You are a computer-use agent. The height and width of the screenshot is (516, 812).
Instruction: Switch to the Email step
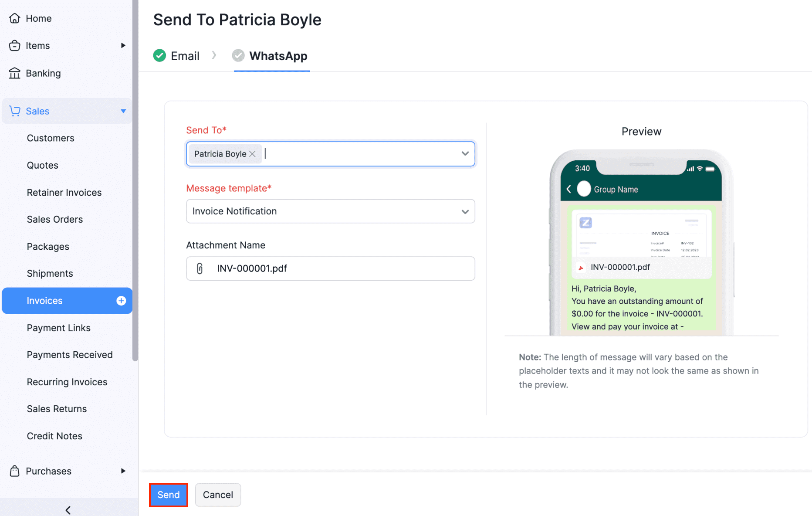click(186, 55)
